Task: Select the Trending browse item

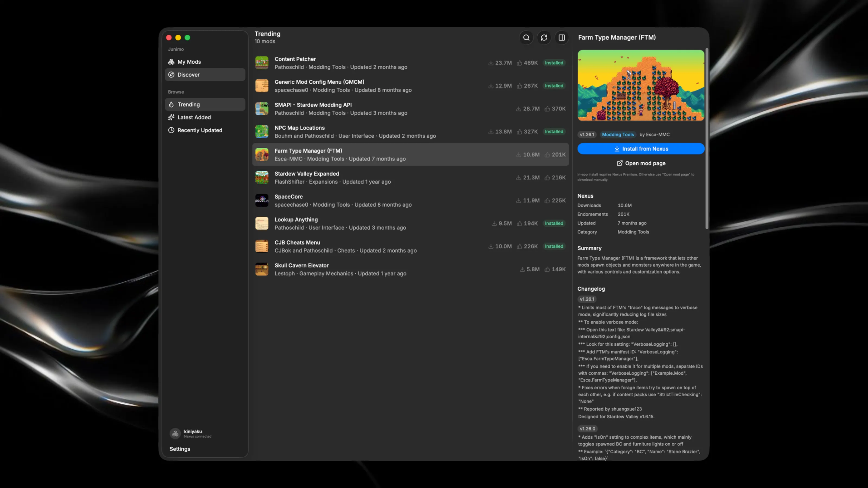Action: [205, 104]
